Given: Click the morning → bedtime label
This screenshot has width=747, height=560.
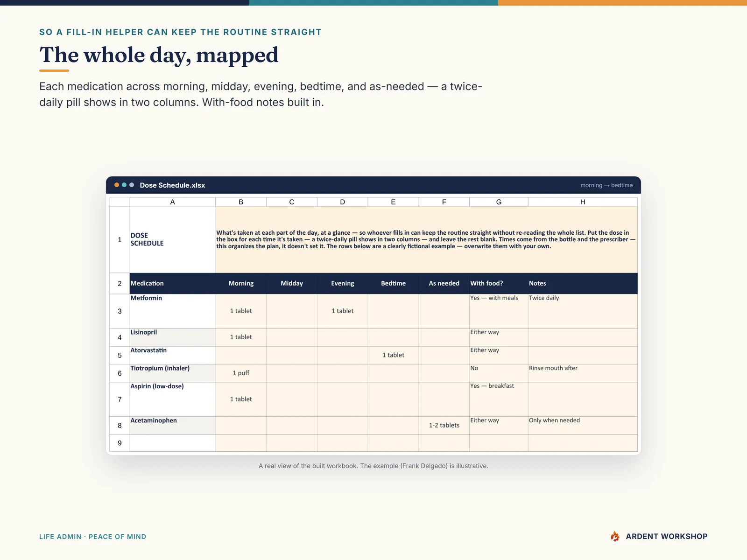Looking at the screenshot, I should point(606,185).
